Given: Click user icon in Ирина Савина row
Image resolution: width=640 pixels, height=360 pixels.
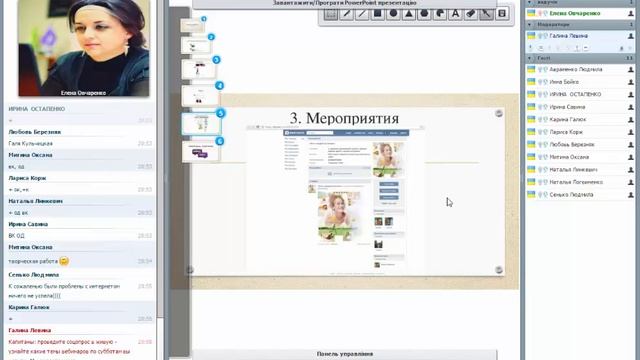Looking at the screenshot, I should click(631, 107).
